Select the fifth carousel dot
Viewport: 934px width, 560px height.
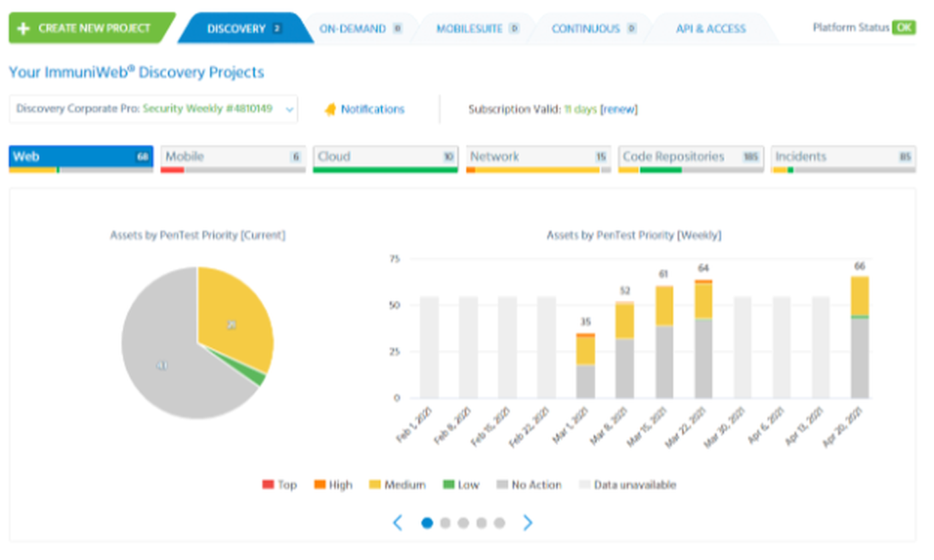[499, 523]
